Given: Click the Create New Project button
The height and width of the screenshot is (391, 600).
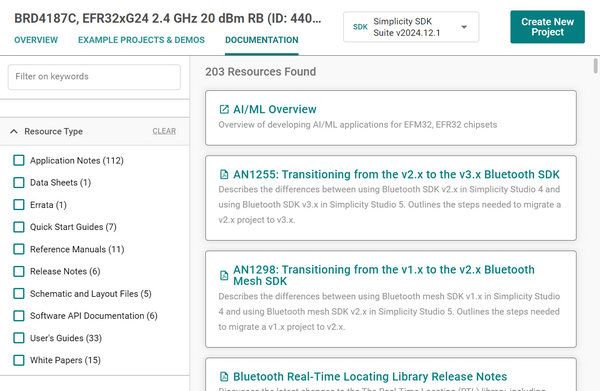Looking at the screenshot, I should tap(547, 27).
